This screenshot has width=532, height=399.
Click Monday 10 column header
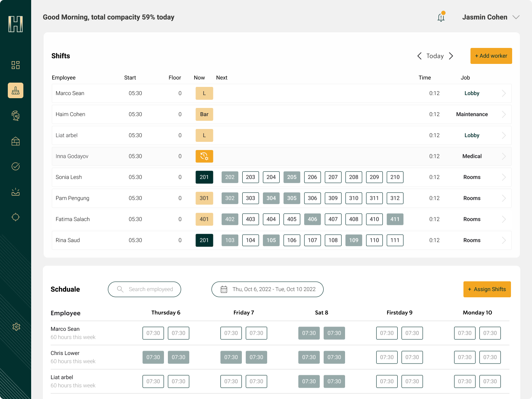tap(477, 312)
